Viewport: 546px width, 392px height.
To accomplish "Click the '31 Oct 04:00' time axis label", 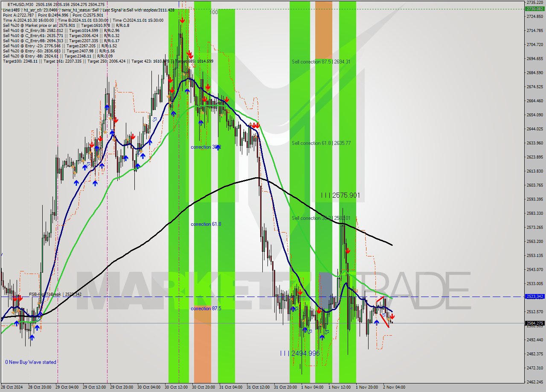I will [x=231, y=387].
